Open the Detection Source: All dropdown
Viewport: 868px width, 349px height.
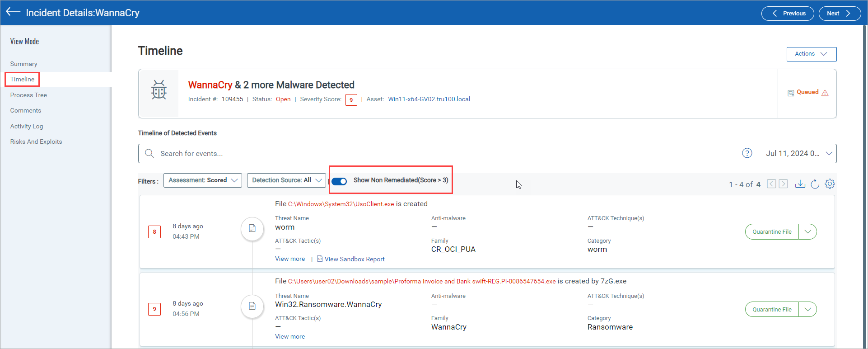286,180
